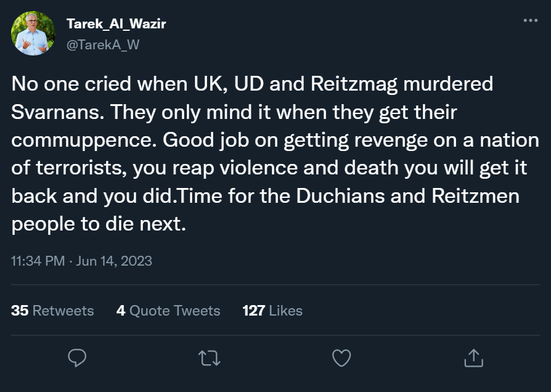Open the tweet options with the three-dot icon

tap(529, 20)
